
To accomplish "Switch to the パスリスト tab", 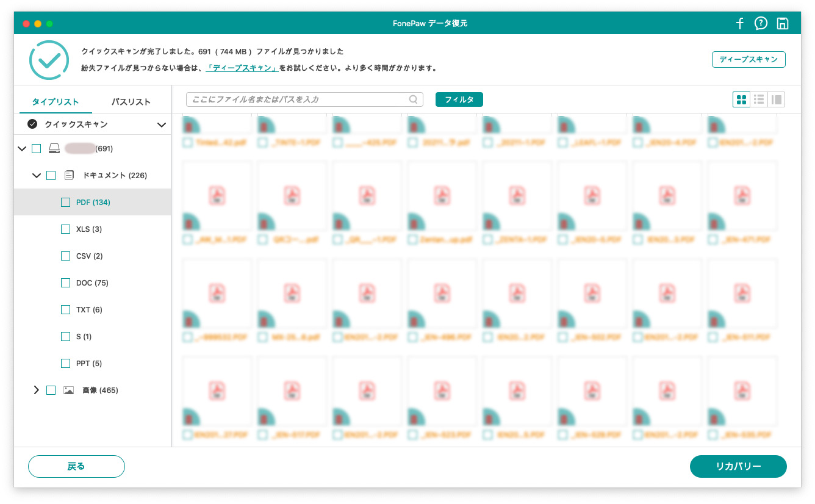I will pos(131,102).
